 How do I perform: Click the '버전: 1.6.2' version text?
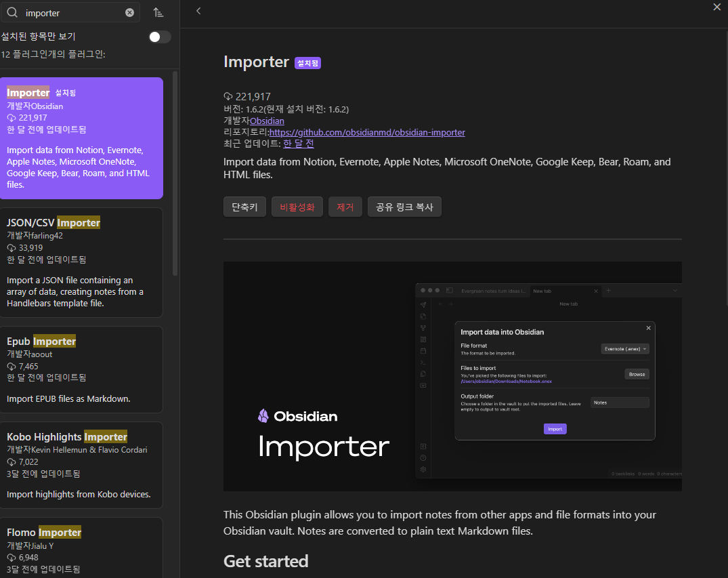click(286, 109)
